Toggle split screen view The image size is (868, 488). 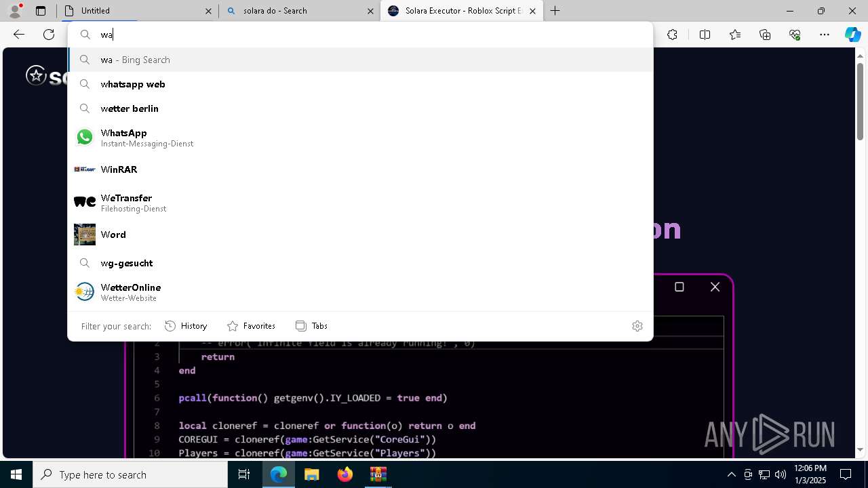click(705, 35)
